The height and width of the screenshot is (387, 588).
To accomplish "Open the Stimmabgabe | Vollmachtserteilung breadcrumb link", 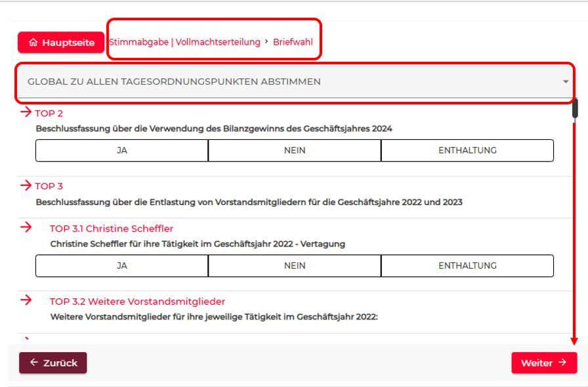I will 184,42.
